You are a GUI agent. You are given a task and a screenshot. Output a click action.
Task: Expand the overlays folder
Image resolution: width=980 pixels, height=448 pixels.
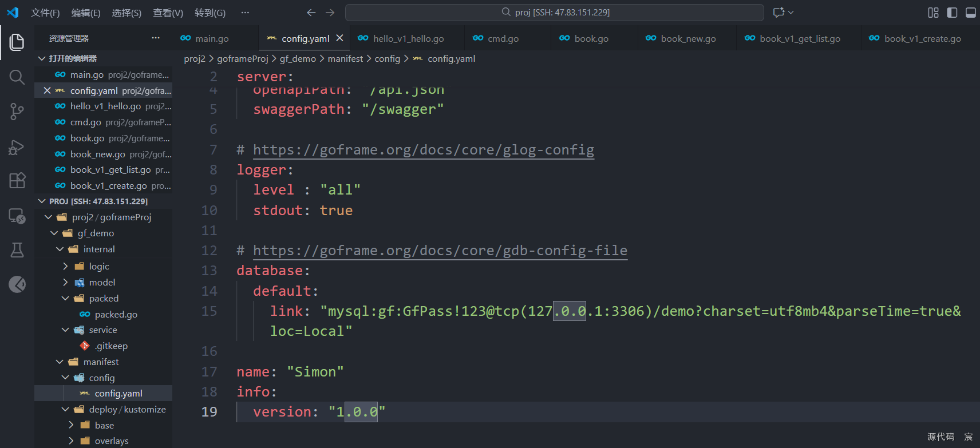[x=71, y=441]
